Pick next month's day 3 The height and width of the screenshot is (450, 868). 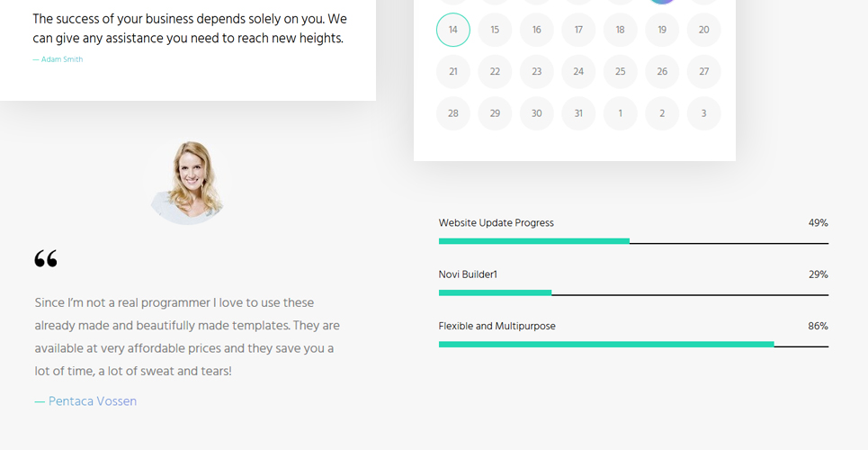pyautogui.click(x=703, y=113)
